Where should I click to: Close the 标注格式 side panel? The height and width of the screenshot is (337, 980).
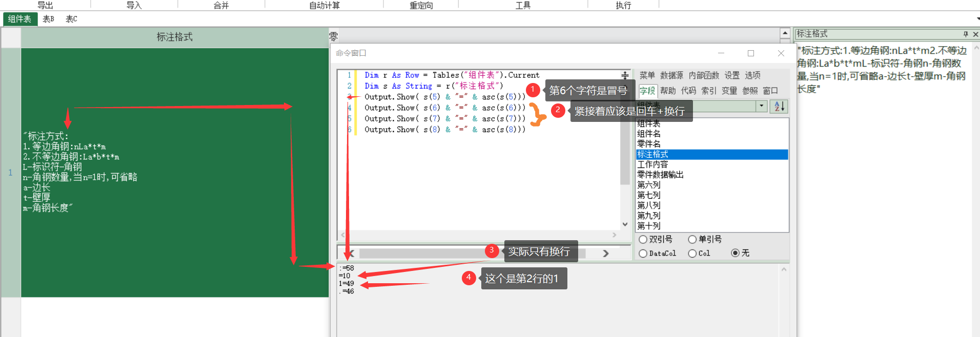coord(975,34)
